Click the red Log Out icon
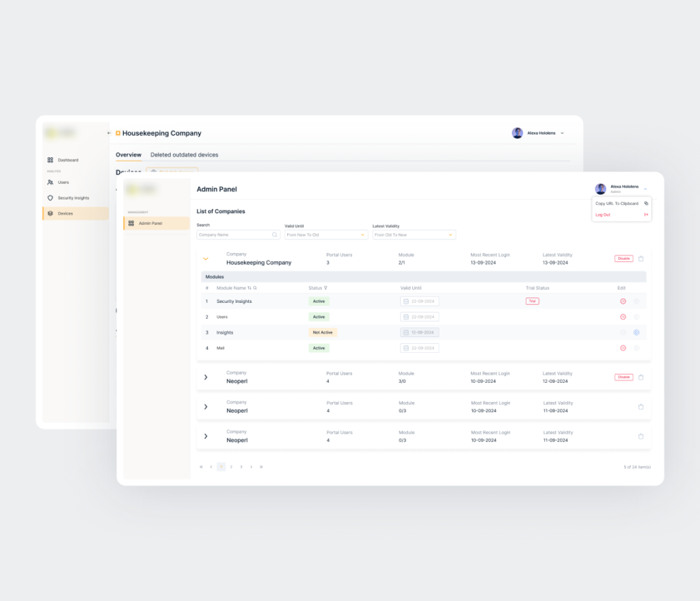 [x=645, y=215]
